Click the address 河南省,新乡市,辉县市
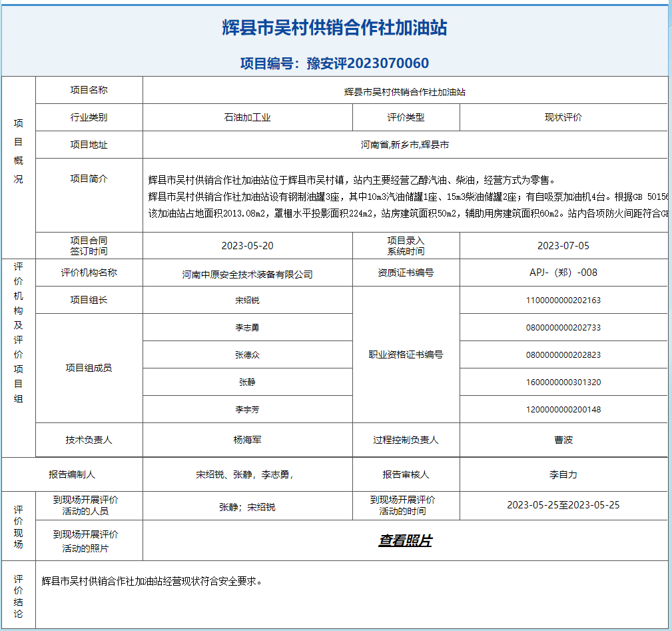This screenshot has width=672, height=631. pyautogui.click(x=405, y=145)
